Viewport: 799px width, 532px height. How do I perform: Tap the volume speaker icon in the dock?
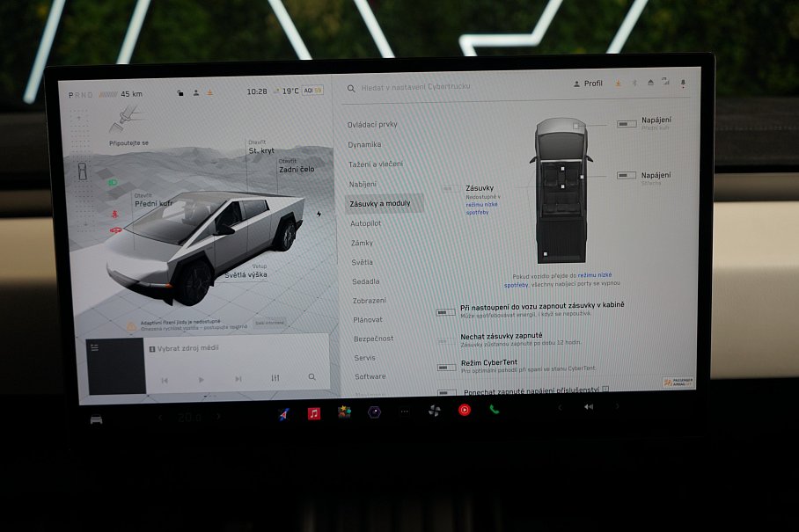click(x=587, y=409)
